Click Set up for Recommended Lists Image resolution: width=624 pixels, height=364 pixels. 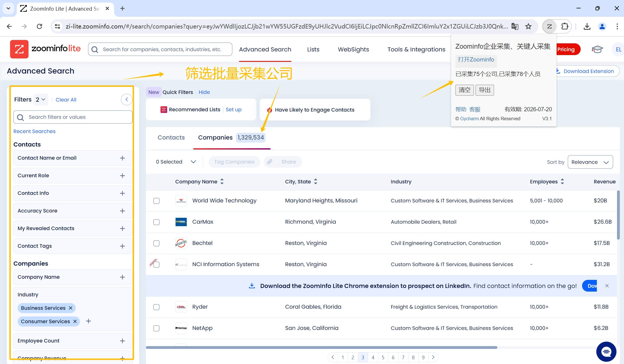(x=233, y=109)
